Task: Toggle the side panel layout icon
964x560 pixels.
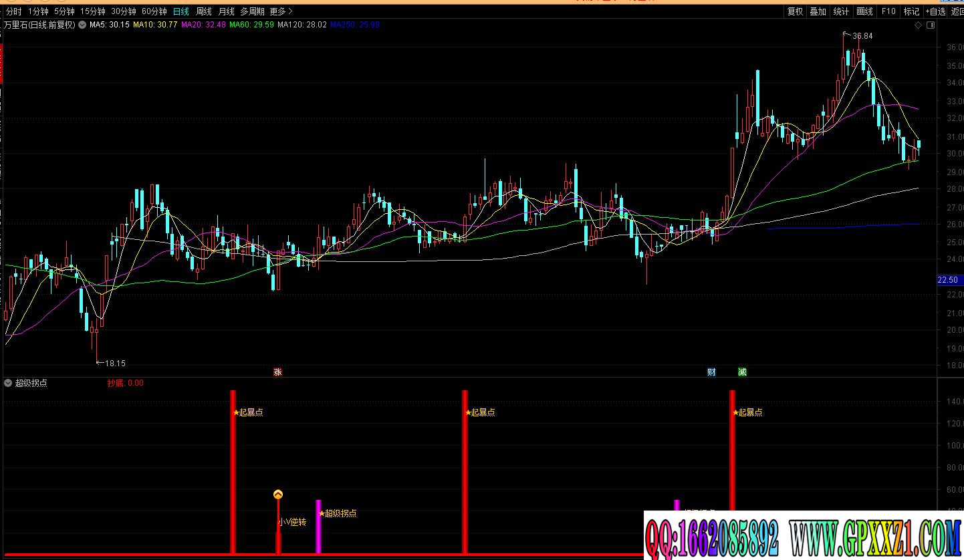Action: click(930, 25)
